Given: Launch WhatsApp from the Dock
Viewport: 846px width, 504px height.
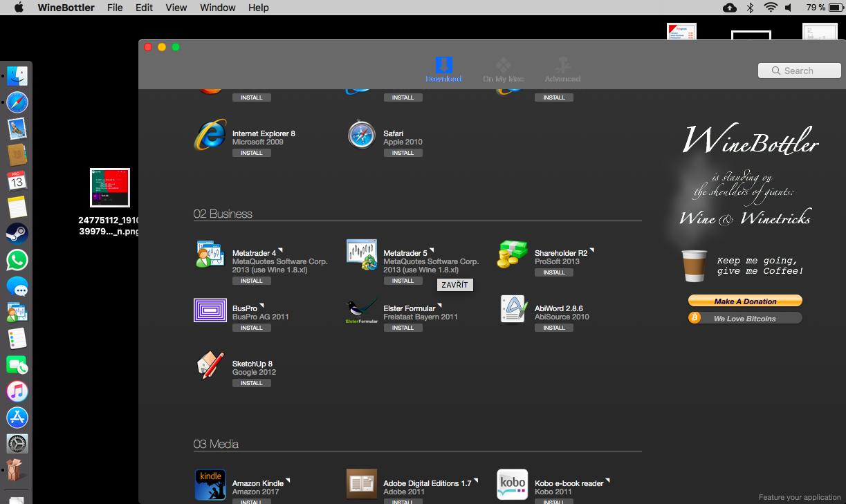Looking at the screenshot, I should pyautogui.click(x=17, y=260).
